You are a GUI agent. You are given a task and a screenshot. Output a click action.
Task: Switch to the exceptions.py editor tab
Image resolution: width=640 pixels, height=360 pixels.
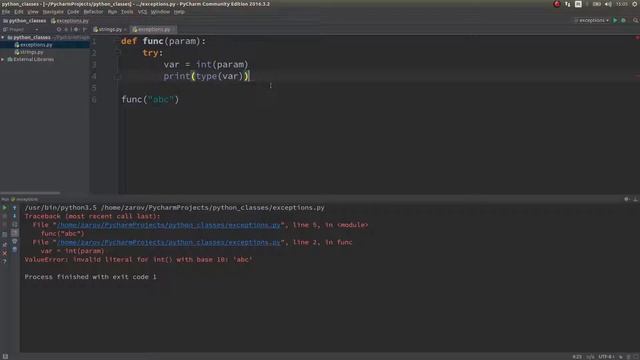pos(152,29)
